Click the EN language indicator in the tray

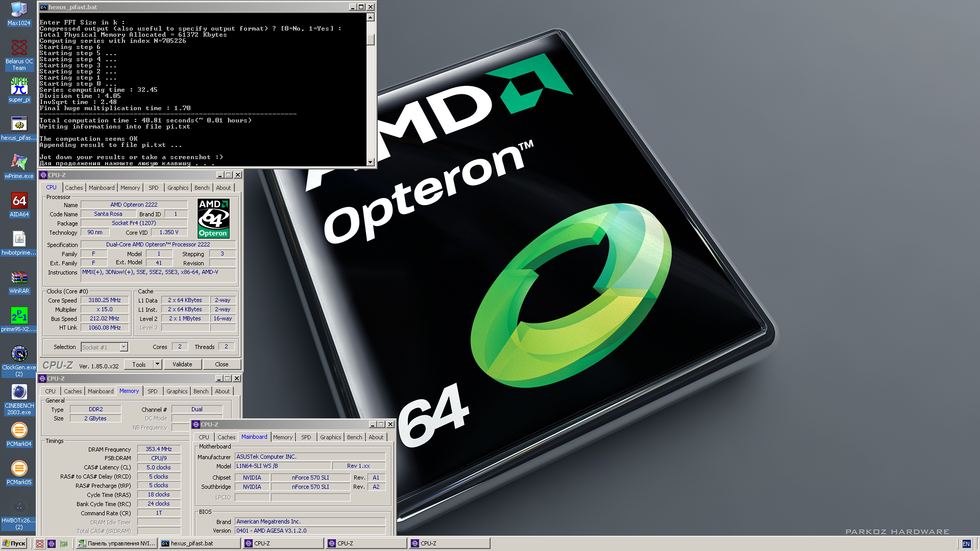pos(966,544)
